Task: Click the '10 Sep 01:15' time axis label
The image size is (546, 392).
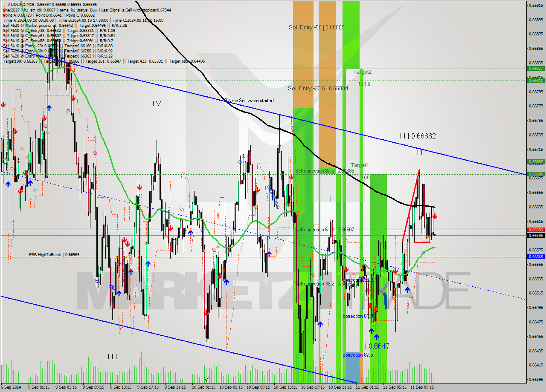Action: 203,387
